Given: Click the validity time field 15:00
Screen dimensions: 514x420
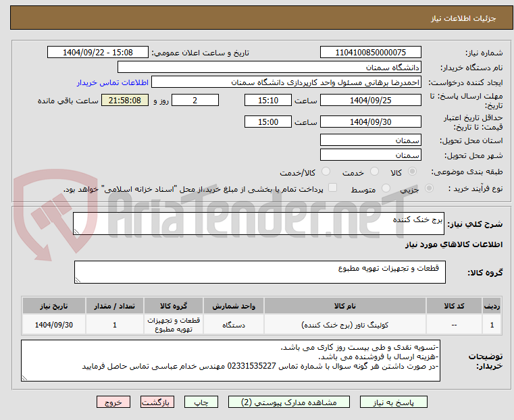Looking at the screenshot, I should pos(268,122).
